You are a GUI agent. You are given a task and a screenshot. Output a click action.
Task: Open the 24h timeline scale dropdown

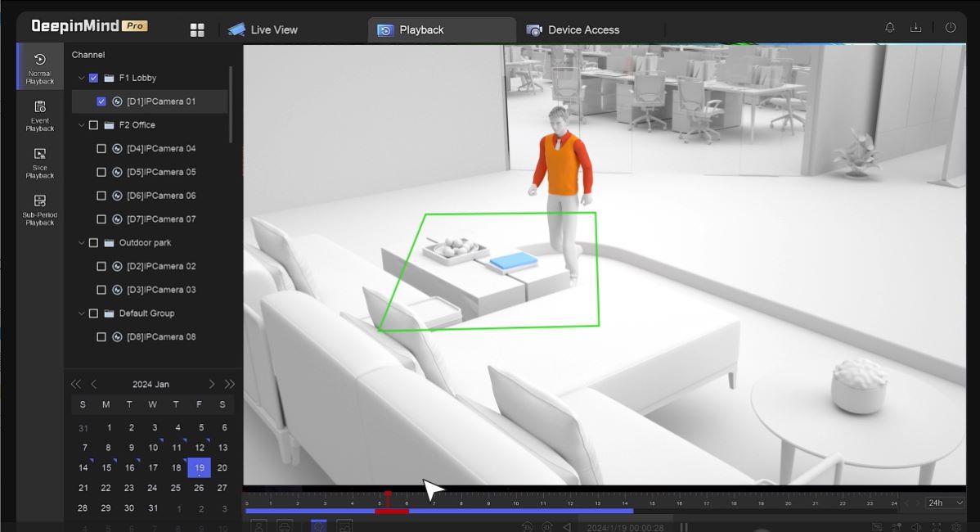[944, 503]
